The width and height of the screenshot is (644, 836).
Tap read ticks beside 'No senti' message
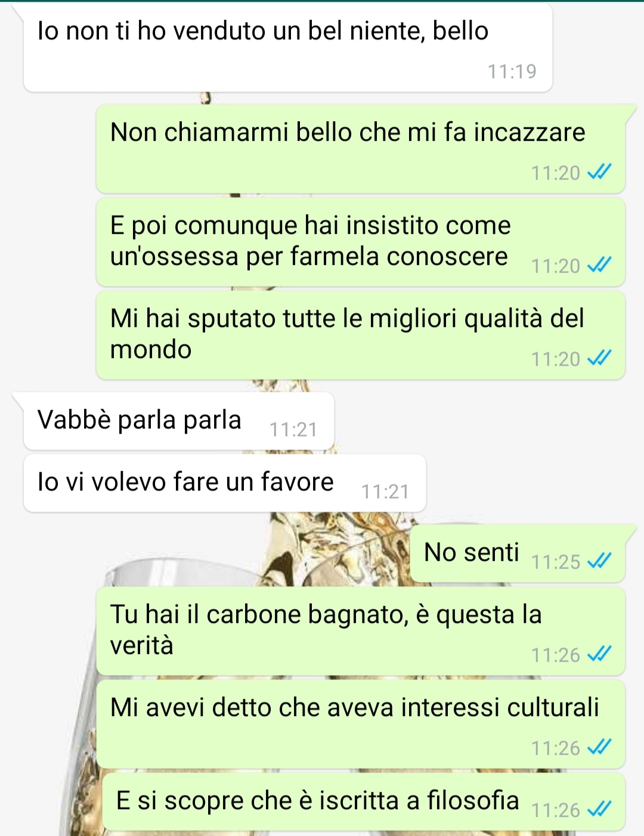tap(599, 562)
